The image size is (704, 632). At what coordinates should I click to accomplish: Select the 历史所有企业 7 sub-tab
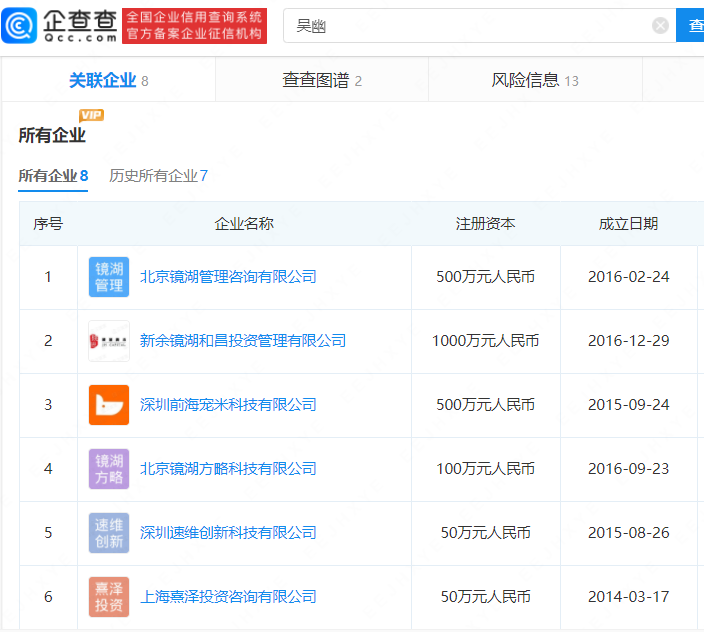pos(158,176)
